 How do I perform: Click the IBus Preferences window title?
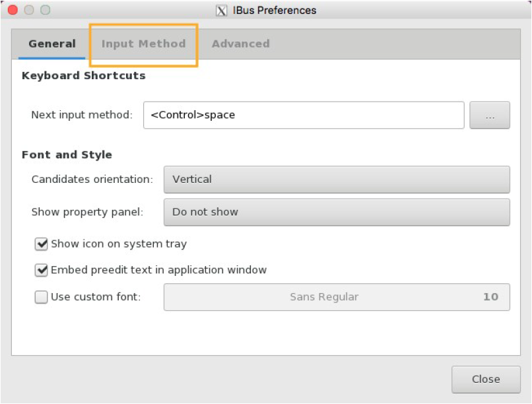pyautogui.click(x=275, y=11)
